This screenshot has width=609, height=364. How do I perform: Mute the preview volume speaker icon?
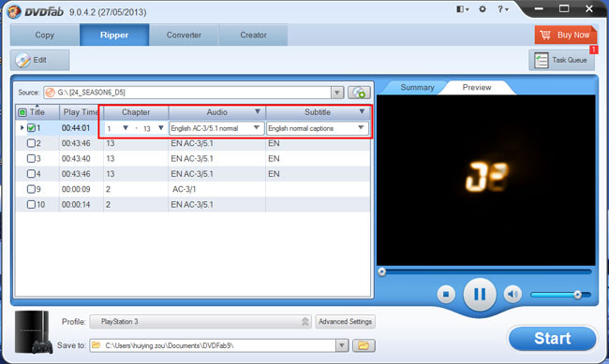click(x=512, y=295)
